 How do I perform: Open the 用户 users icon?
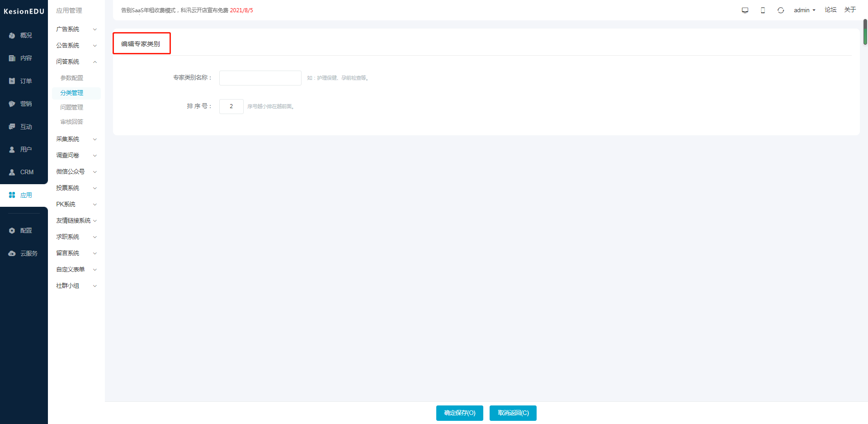click(12, 149)
